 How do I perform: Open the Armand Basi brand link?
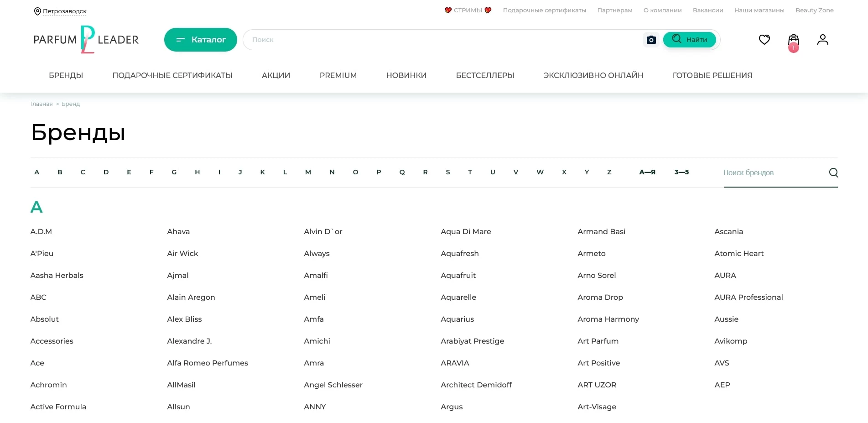(x=601, y=231)
